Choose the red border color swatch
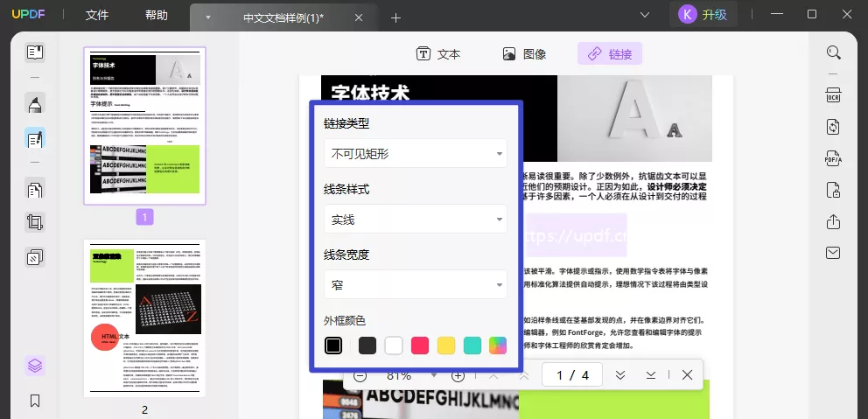Image resolution: width=868 pixels, height=419 pixels. [x=420, y=346]
